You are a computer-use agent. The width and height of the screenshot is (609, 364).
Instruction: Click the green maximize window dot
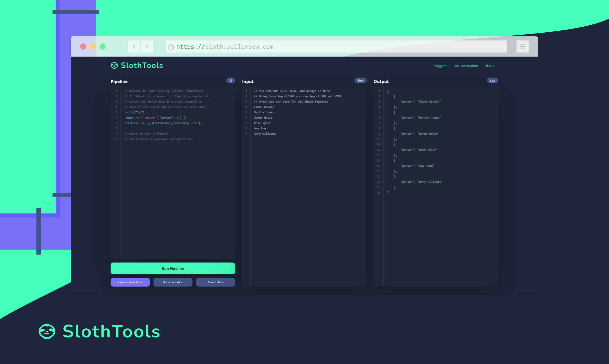(x=103, y=46)
